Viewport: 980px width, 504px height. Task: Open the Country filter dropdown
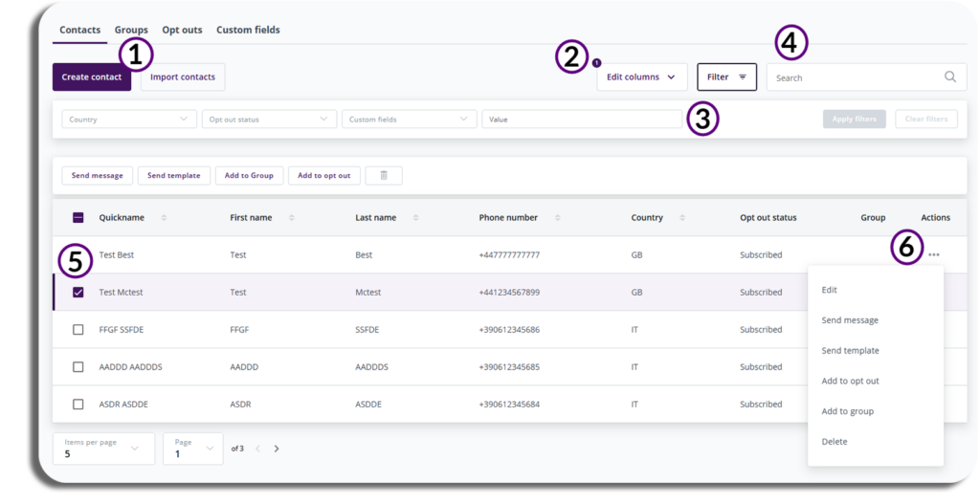pyautogui.click(x=129, y=120)
